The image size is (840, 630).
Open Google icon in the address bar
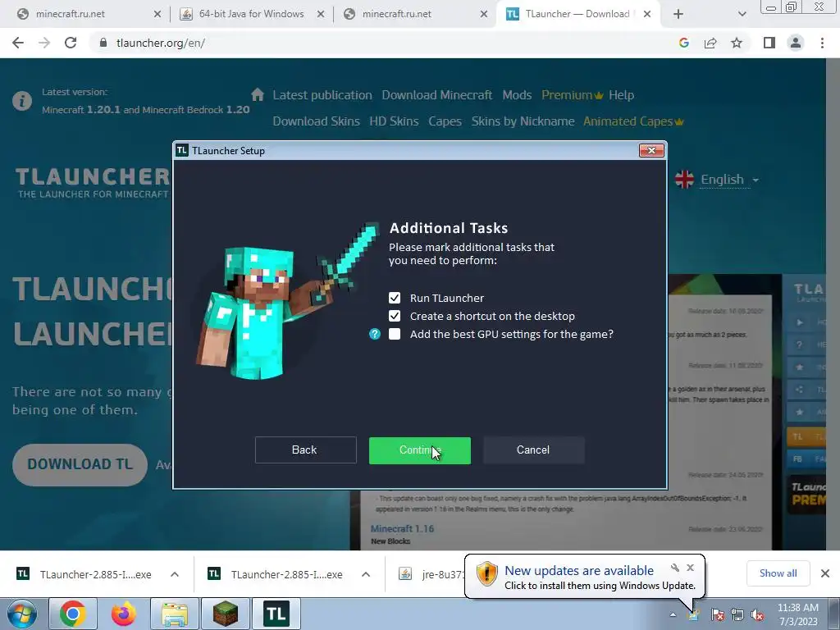683,43
